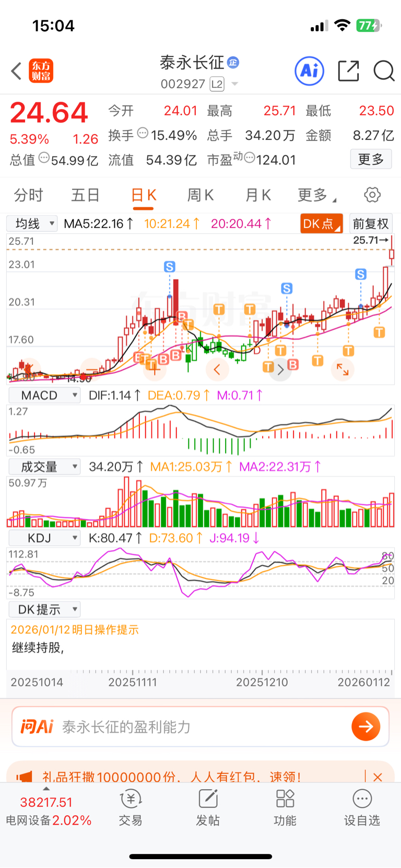401x868 pixels.
Task: Open the 东方财富 logo icon
Action: pos(41,71)
